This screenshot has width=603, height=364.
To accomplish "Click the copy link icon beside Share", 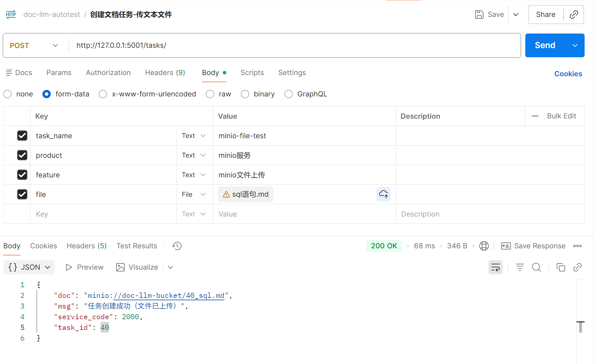I will [574, 15].
